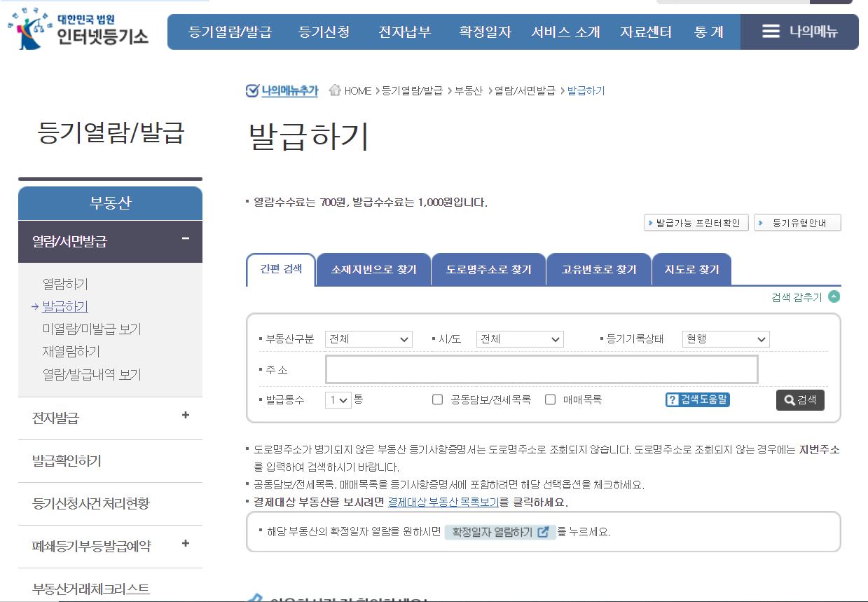Switch to 도로명주소로 찾기 tab
The width and height of the screenshot is (868, 602).
click(x=488, y=268)
